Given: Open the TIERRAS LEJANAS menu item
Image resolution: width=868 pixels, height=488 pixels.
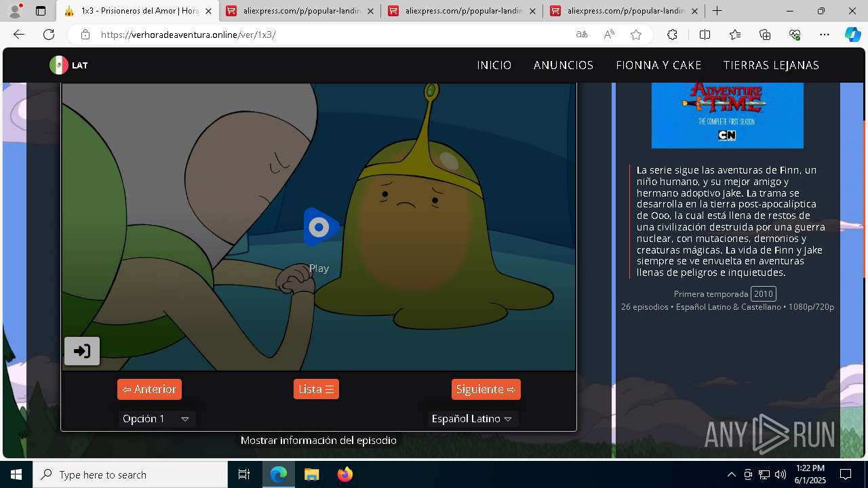Looking at the screenshot, I should coord(771,65).
